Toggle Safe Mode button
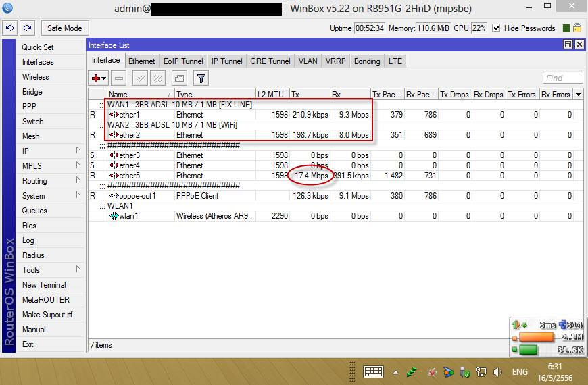588x385 pixels. click(x=65, y=28)
